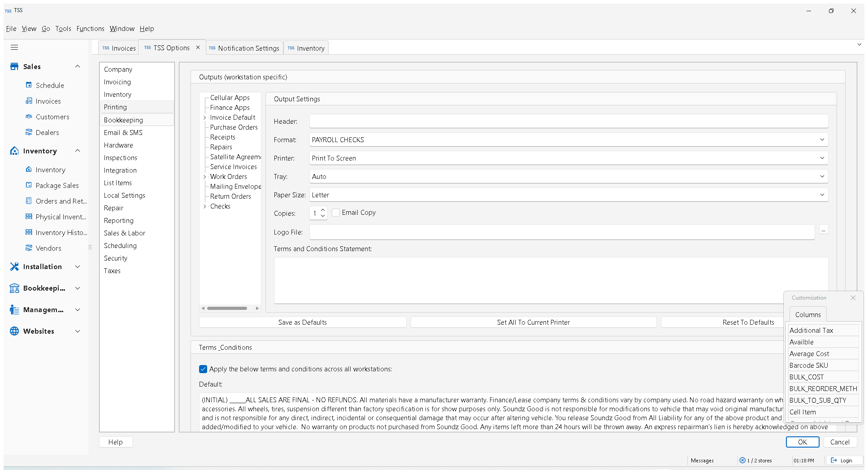Image resolution: width=868 pixels, height=470 pixels.
Task: Click the hamburger menu icon in sidebar
Action: point(14,48)
